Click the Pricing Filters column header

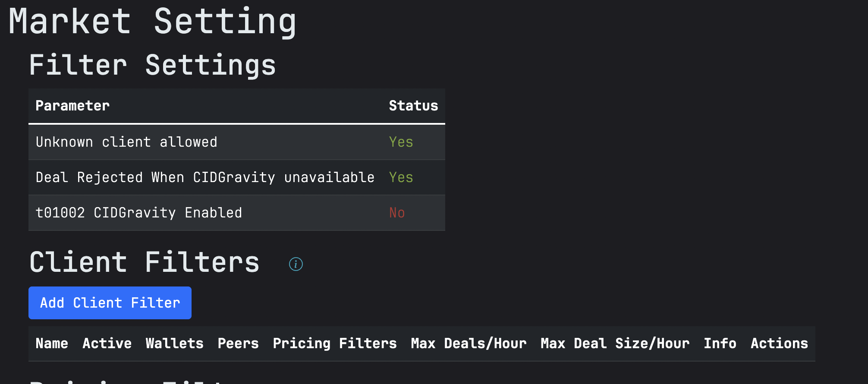[x=335, y=343]
